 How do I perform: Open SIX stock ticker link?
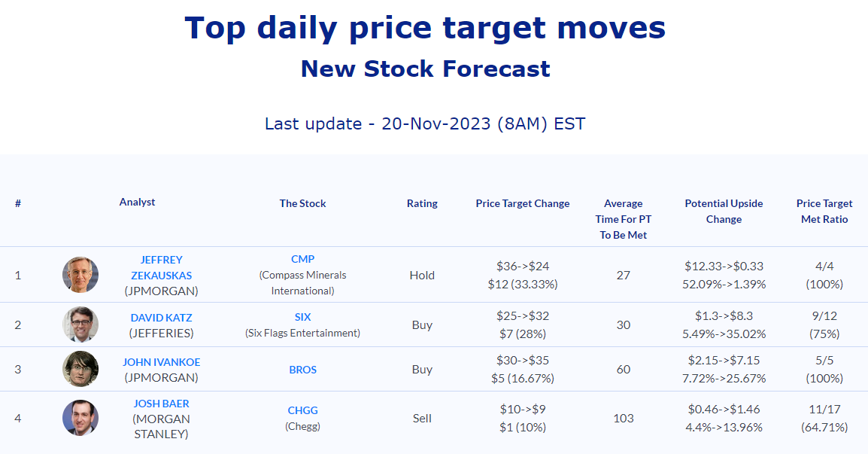[303, 317]
